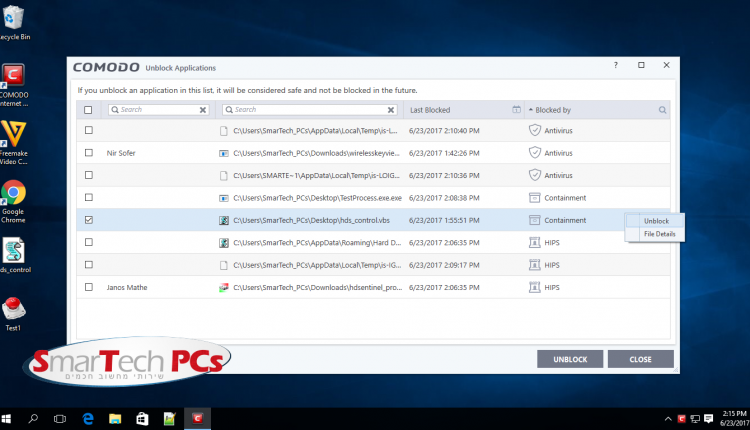The height and width of the screenshot is (430, 750).
Task: Check the Janos Mathe row checkbox
Action: (x=88, y=287)
